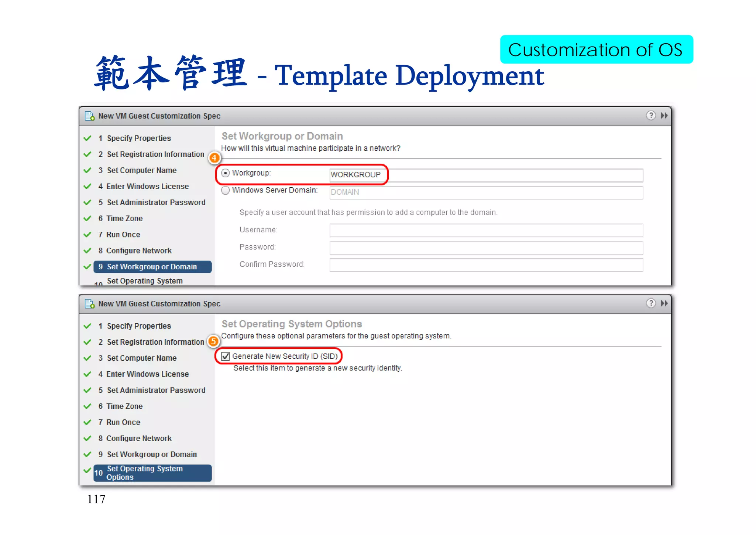The image size is (756, 535).
Task: Go to step 3 Set Computer Name in lower window
Action: 137,358
